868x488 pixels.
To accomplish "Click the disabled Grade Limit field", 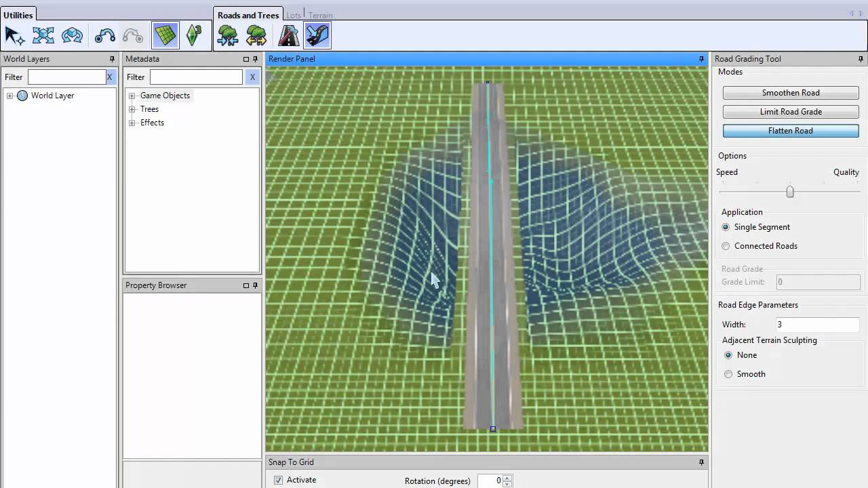I will pos(818,282).
